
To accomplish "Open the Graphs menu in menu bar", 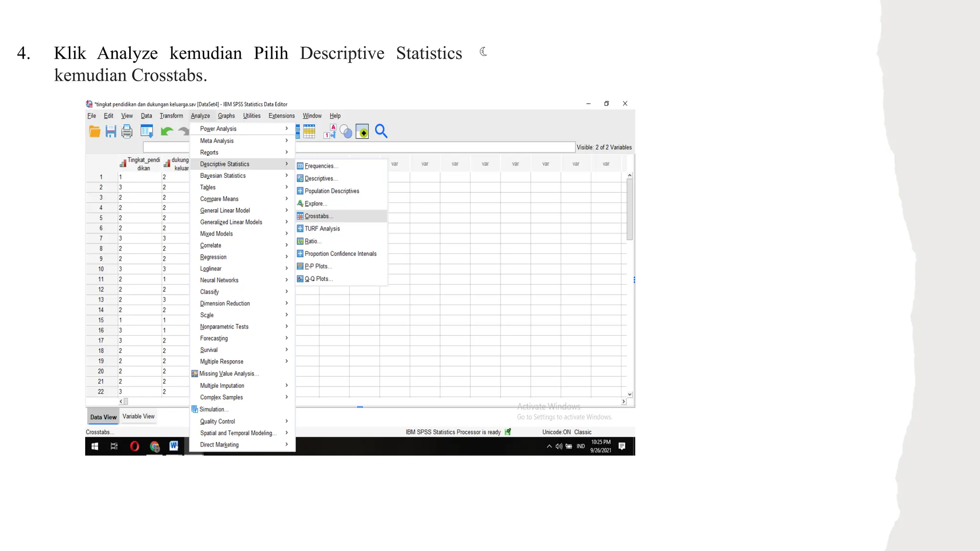I will pyautogui.click(x=226, y=116).
